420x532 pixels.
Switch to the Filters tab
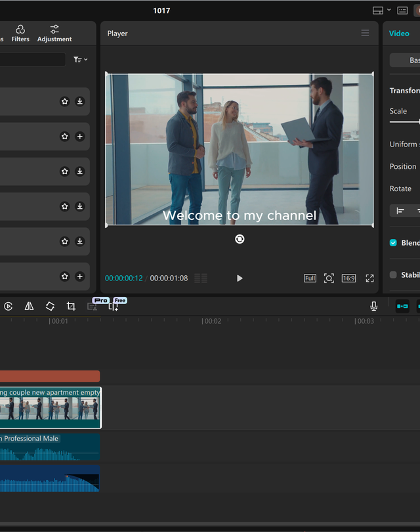[20, 33]
